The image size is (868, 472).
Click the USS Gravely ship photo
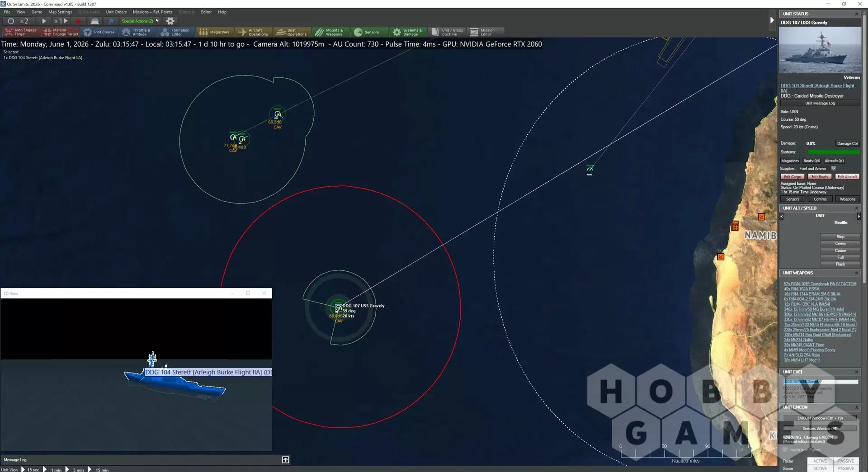pyautogui.click(x=820, y=50)
